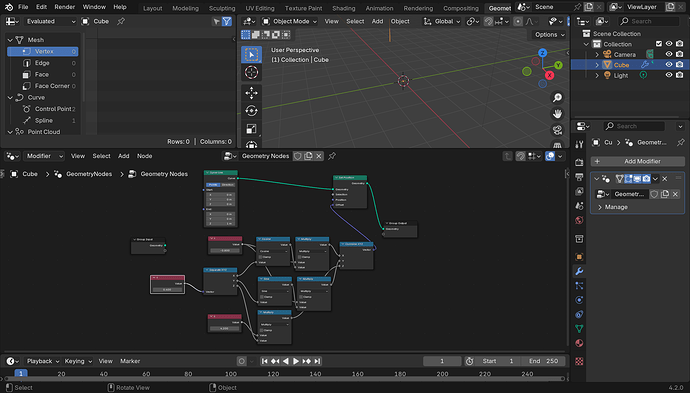Screen dimensions: 690x393
Task: Uncheck the Collection exclude checkbox
Action: click(658, 44)
